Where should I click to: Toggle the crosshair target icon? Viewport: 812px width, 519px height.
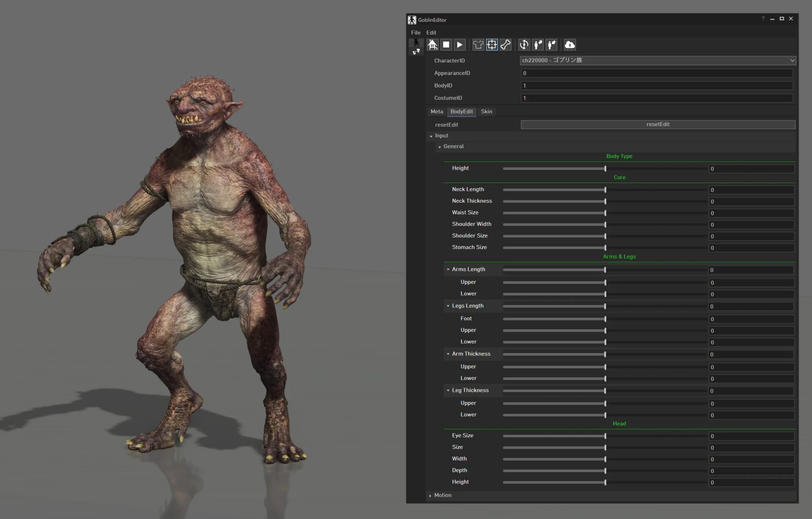click(x=492, y=45)
